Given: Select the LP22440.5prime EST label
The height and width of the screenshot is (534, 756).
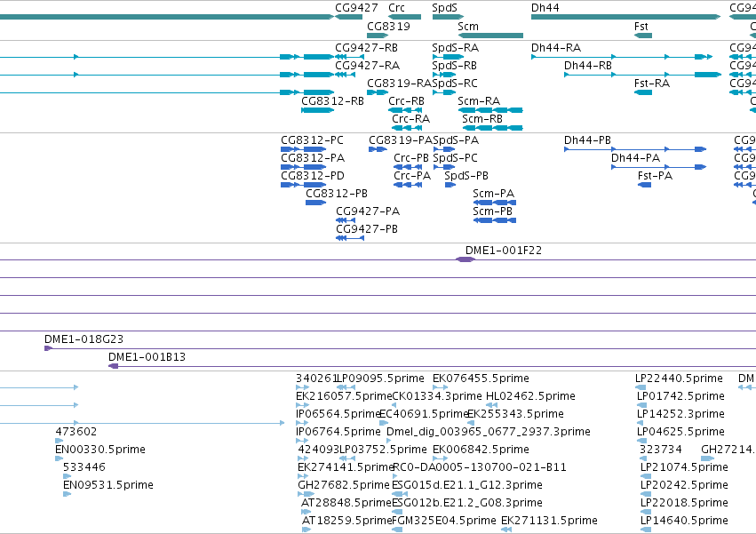Looking at the screenshot, I should point(679,379).
